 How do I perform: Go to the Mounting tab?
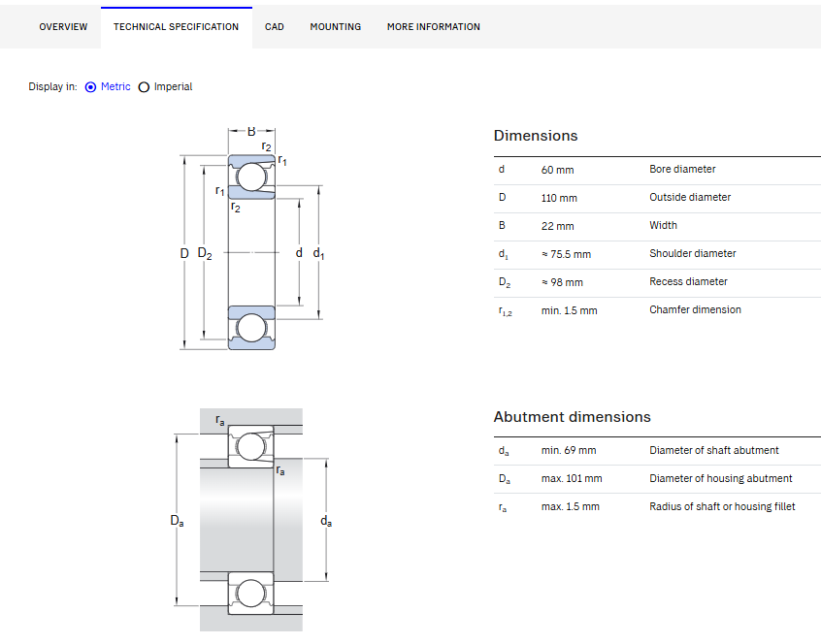point(335,27)
